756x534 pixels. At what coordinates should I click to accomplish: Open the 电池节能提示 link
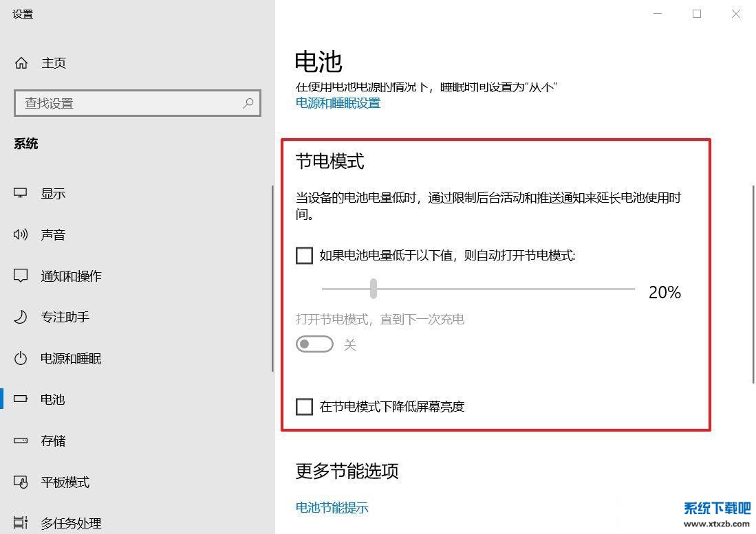[332, 508]
